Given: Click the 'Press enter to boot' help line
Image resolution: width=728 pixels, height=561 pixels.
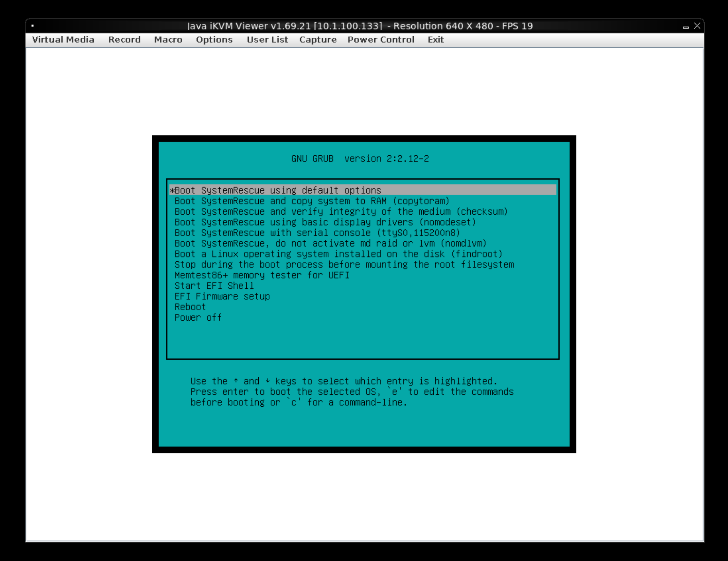Looking at the screenshot, I should (x=352, y=392).
